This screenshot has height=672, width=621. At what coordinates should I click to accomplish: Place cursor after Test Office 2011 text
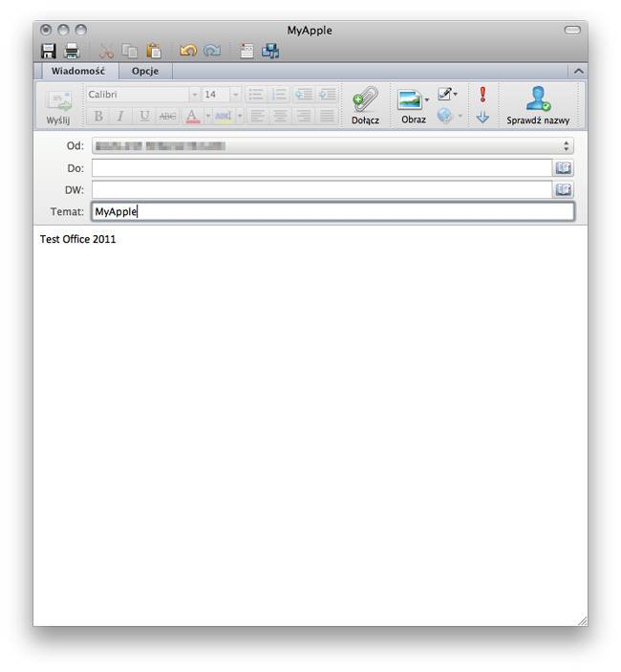click(x=117, y=239)
